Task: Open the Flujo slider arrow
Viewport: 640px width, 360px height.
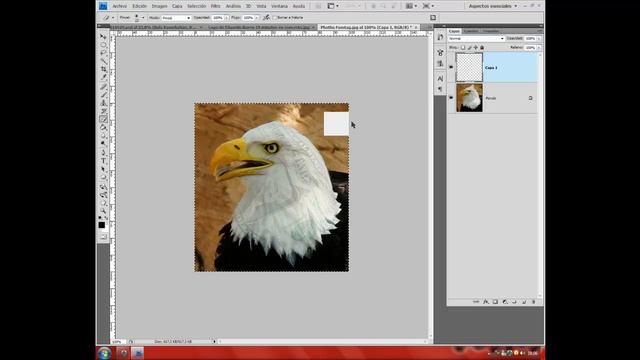Action: [x=257, y=18]
